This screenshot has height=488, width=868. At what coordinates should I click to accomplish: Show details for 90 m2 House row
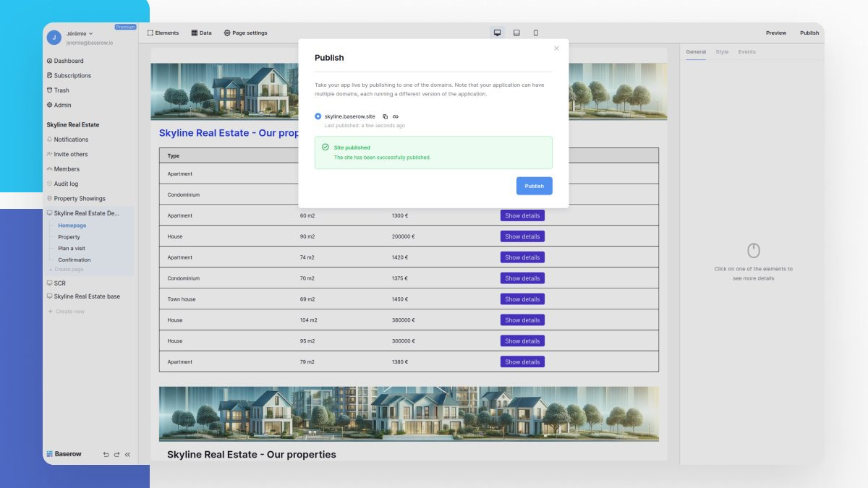pos(522,236)
